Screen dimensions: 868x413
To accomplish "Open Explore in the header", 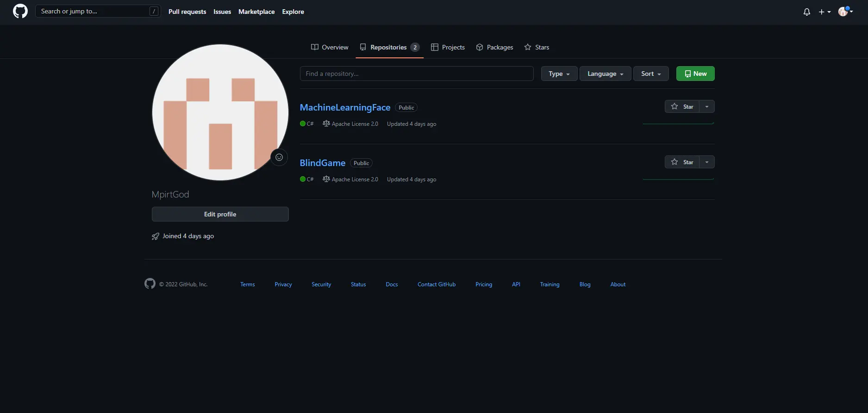I will [x=293, y=12].
